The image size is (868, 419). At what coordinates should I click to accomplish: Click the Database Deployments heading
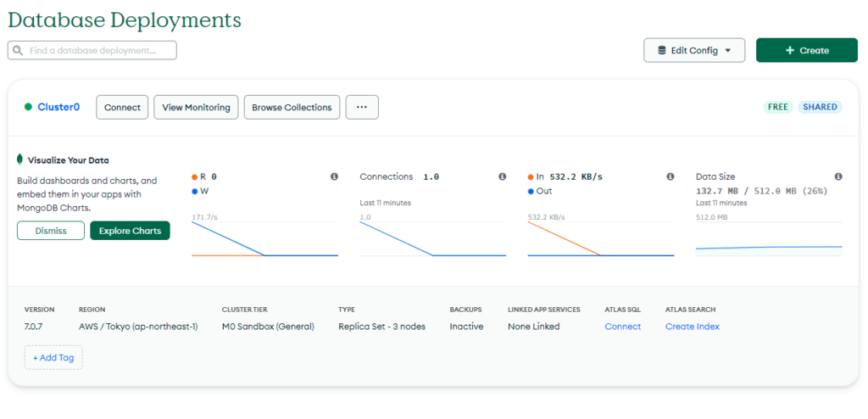(125, 20)
